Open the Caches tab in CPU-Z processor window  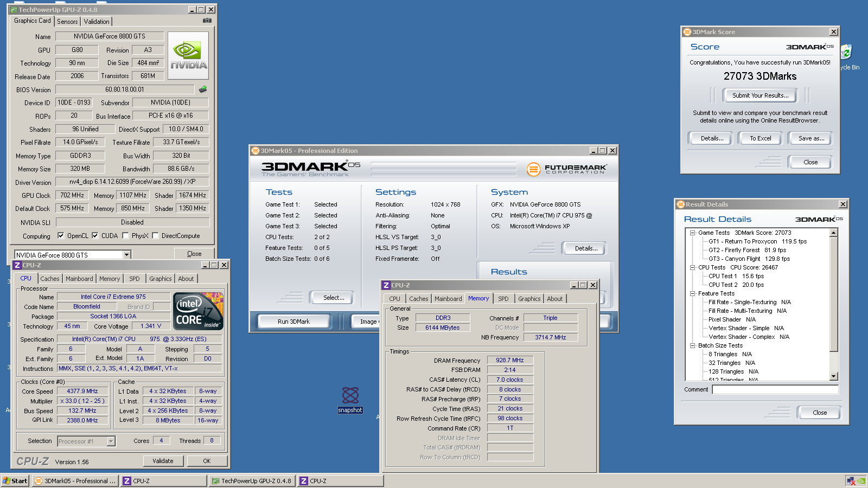point(50,279)
